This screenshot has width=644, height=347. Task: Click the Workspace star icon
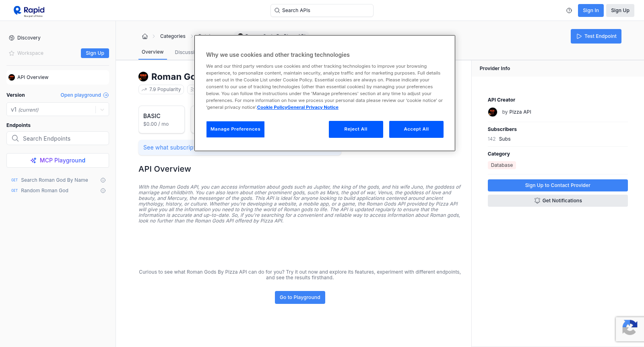[12, 53]
